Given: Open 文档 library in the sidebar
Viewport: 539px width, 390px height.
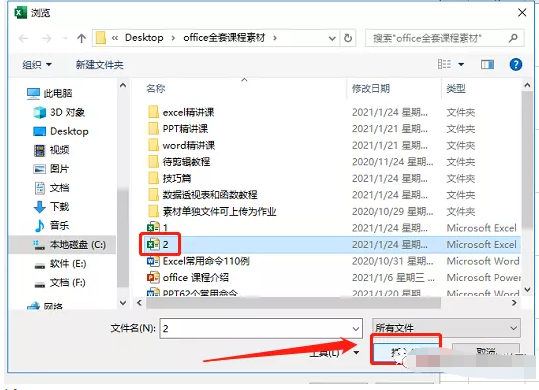Looking at the screenshot, I should [52, 188].
